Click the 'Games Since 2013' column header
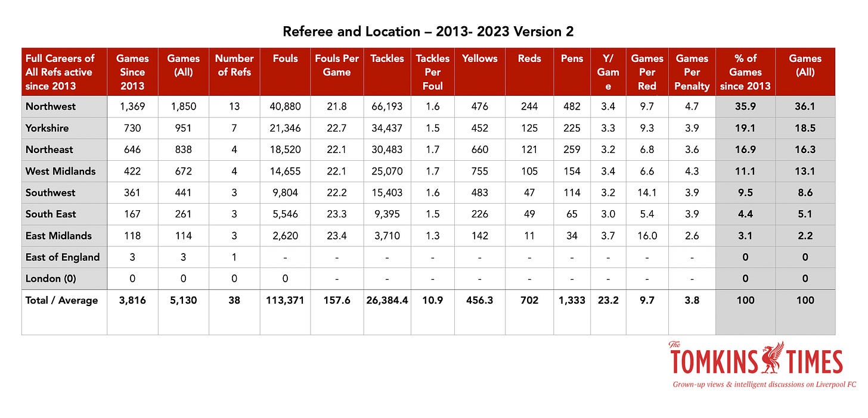This screenshot has width=868, height=418. [x=132, y=72]
